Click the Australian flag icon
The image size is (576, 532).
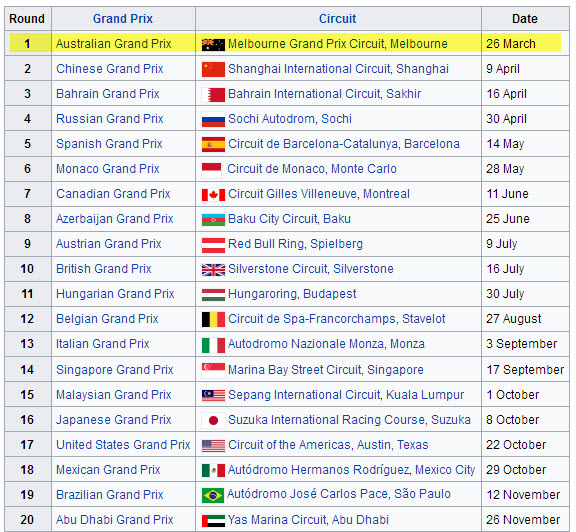tap(213, 44)
